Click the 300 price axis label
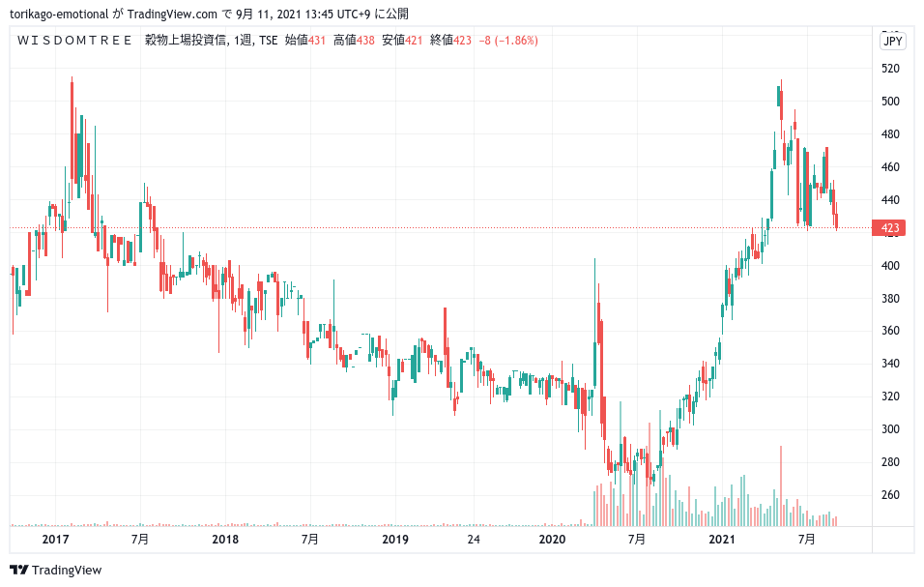924x587 pixels. click(x=890, y=429)
